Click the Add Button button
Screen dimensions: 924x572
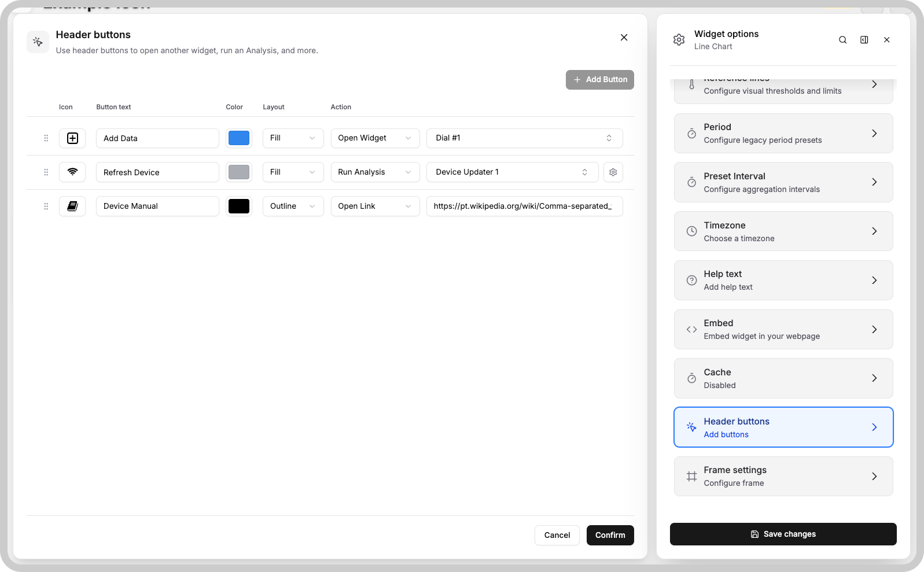point(600,80)
